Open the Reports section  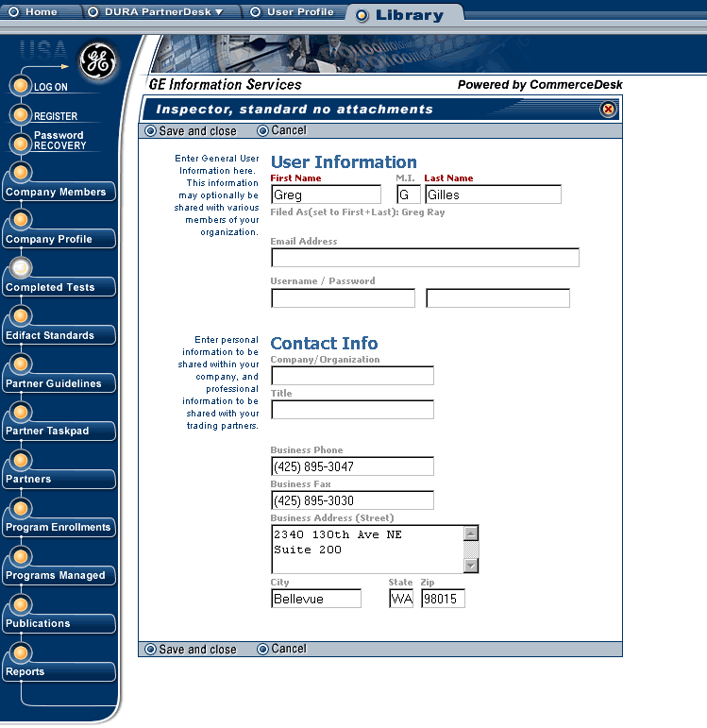(25, 671)
